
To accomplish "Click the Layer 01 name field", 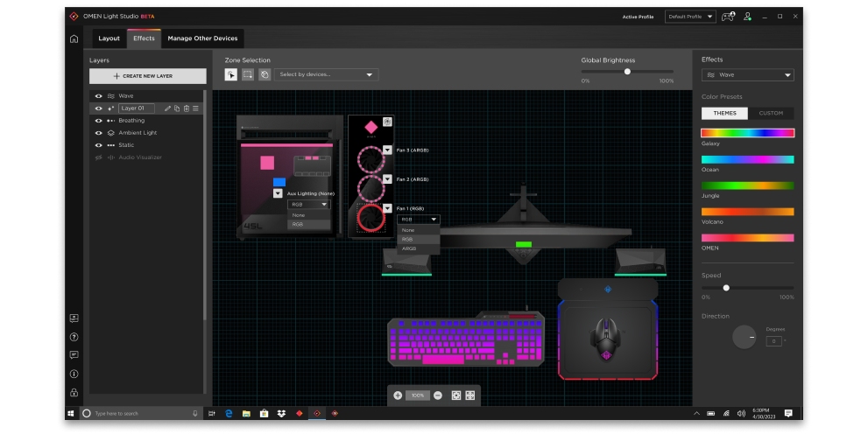I will tap(136, 108).
